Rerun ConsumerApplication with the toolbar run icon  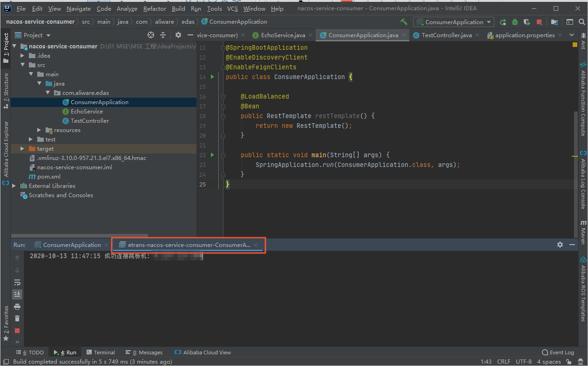[x=503, y=22]
